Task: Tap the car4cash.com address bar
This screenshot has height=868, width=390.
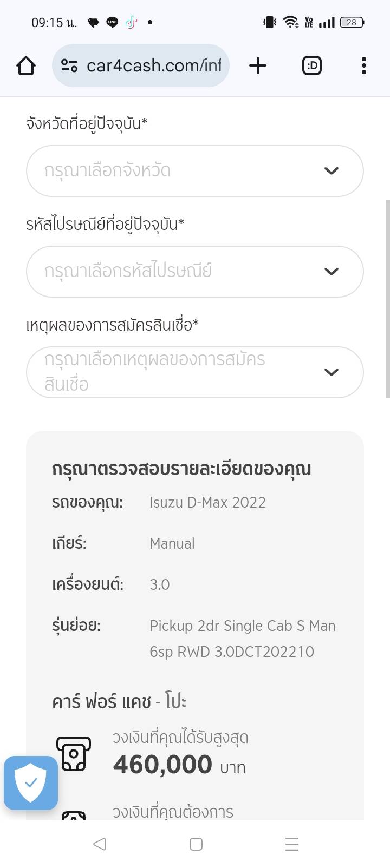Action: pyautogui.click(x=153, y=66)
